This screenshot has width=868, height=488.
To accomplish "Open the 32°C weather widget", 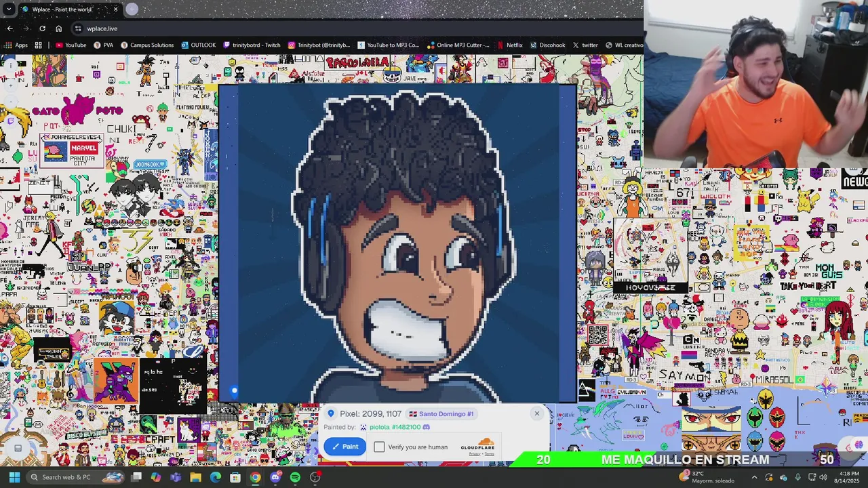I will (708, 477).
